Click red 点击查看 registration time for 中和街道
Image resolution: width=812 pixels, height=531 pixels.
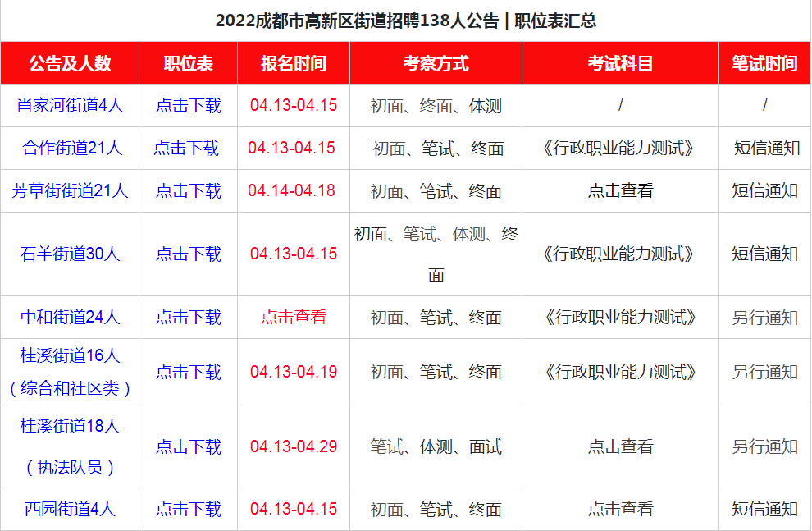(294, 317)
